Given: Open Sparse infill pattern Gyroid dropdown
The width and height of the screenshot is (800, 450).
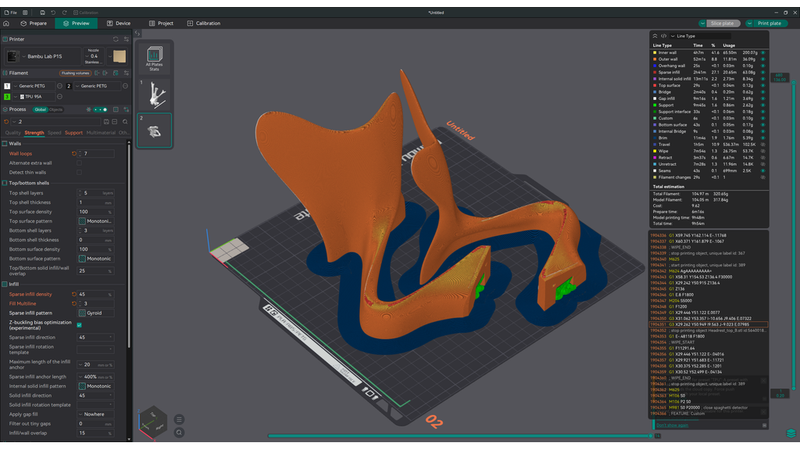Looking at the screenshot, I should tap(96, 313).
